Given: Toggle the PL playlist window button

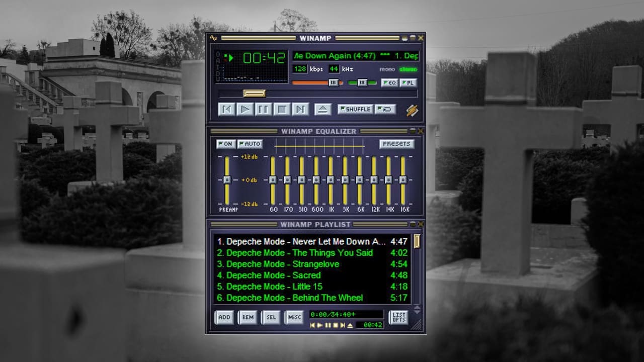Looking at the screenshot, I should pos(408,83).
